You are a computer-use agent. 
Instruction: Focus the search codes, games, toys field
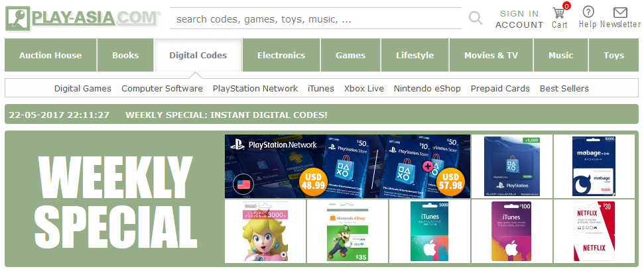[x=316, y=19]
